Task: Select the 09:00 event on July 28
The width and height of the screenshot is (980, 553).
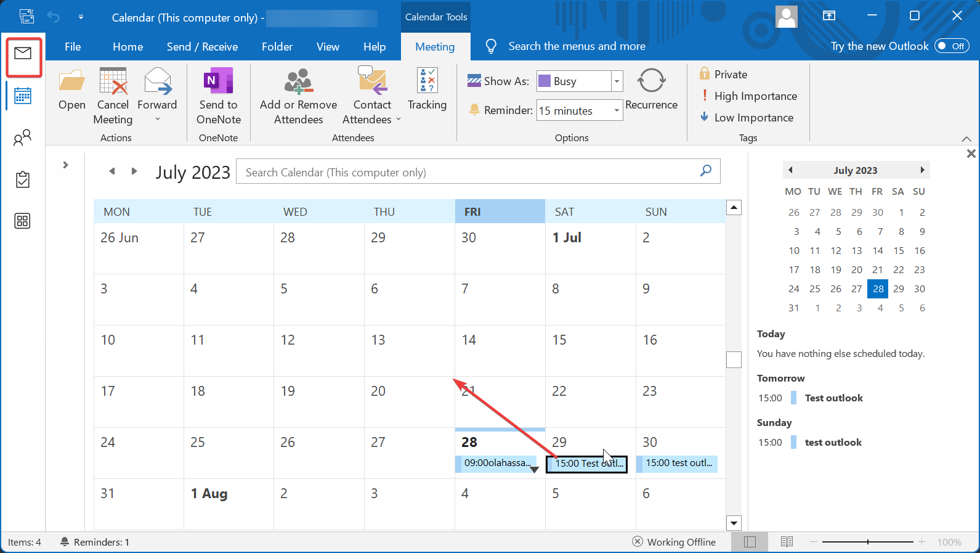Action: tap(495, 463)
